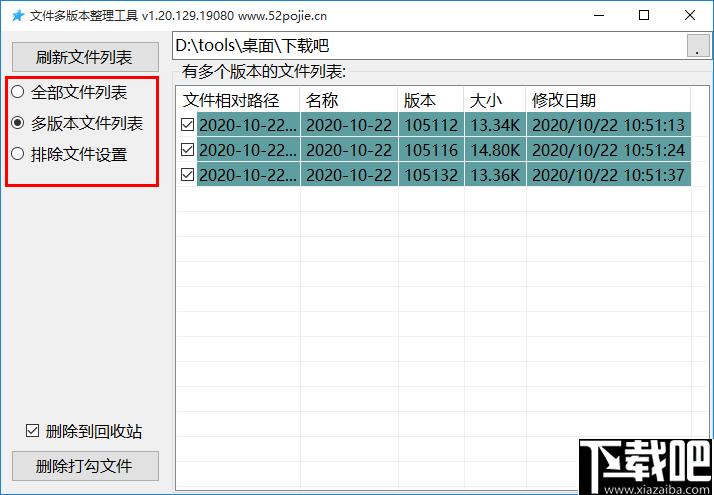Minimize the 文件多版本整理工具 window
Viewport: 714px width, 495px height.
pos(599,15)
